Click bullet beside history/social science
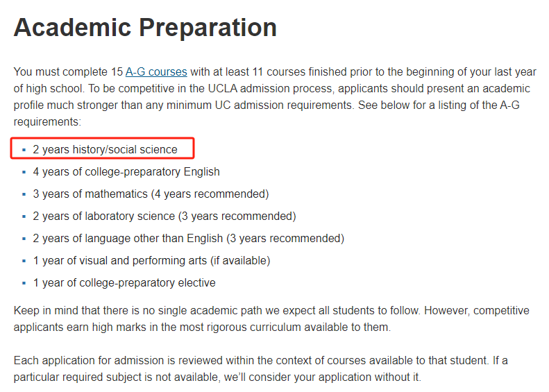549x392 pixels. pyautogui.click(x=24, y=150)
